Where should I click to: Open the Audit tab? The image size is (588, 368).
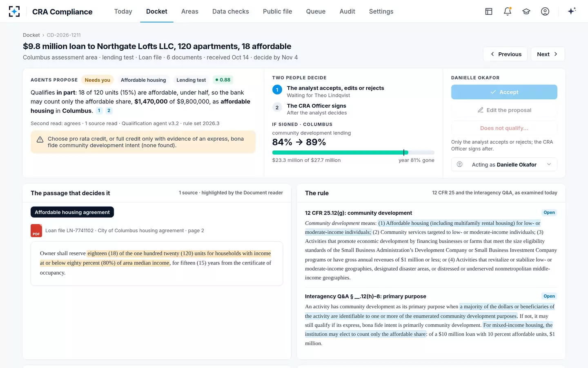coord(347,11)
